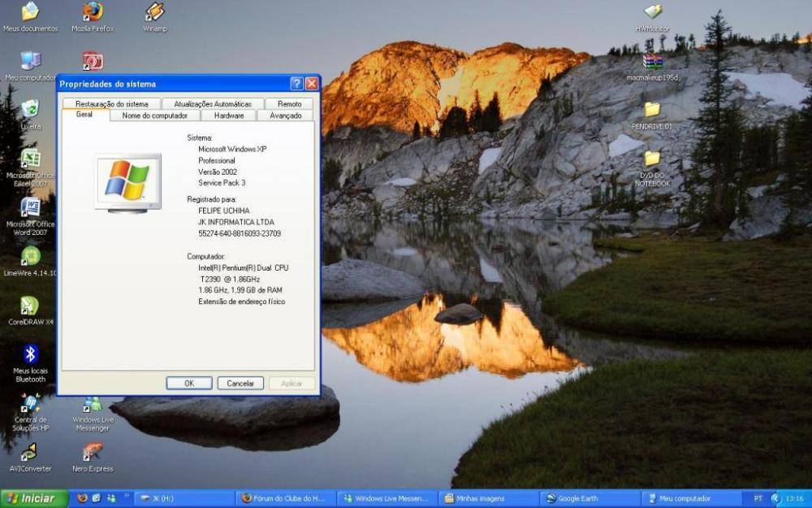Click the product ID 55274-640-8816093-23709
The width and height of the screenshot is (812, 508).
[x=240, y=233]
